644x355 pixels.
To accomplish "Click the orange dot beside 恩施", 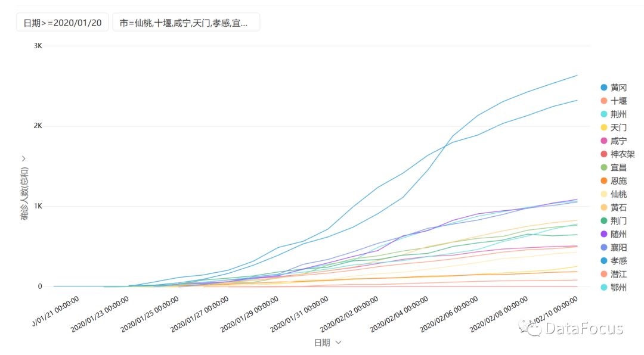I will pyautogui.click(x=604, y=180).
